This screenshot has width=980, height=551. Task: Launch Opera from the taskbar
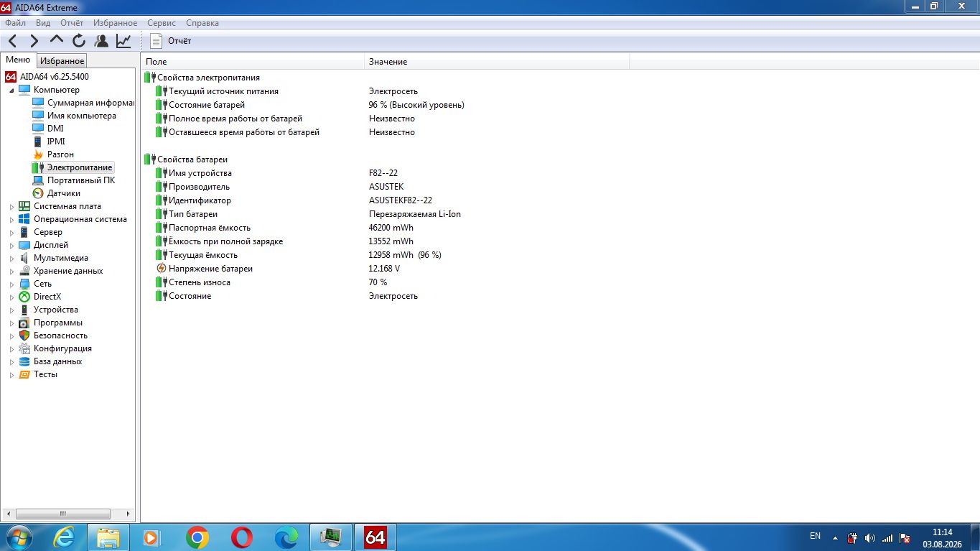tap(242, 537)
